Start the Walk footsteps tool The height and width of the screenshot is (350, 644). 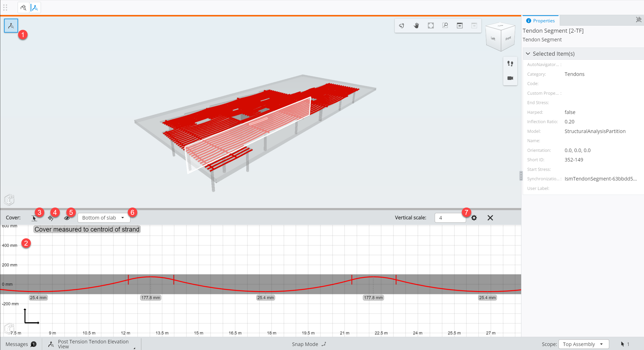pos(510,64)
